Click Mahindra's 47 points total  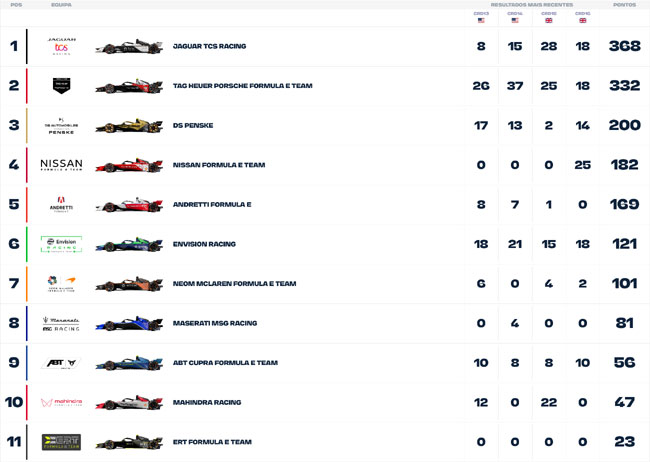pyautogui.click(x=625, y=402)
